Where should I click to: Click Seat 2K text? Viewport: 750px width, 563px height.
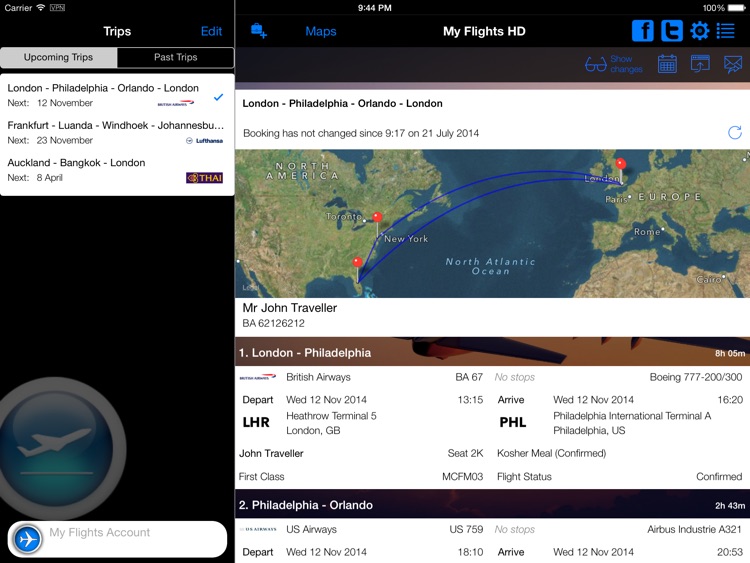(x=465, y=453)
